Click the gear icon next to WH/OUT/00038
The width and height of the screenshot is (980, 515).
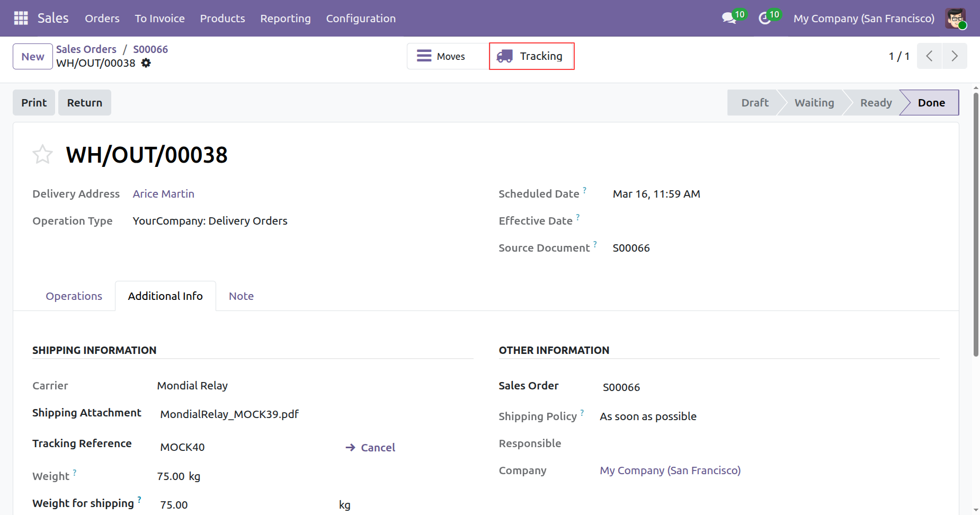click(x=146, y=63)
